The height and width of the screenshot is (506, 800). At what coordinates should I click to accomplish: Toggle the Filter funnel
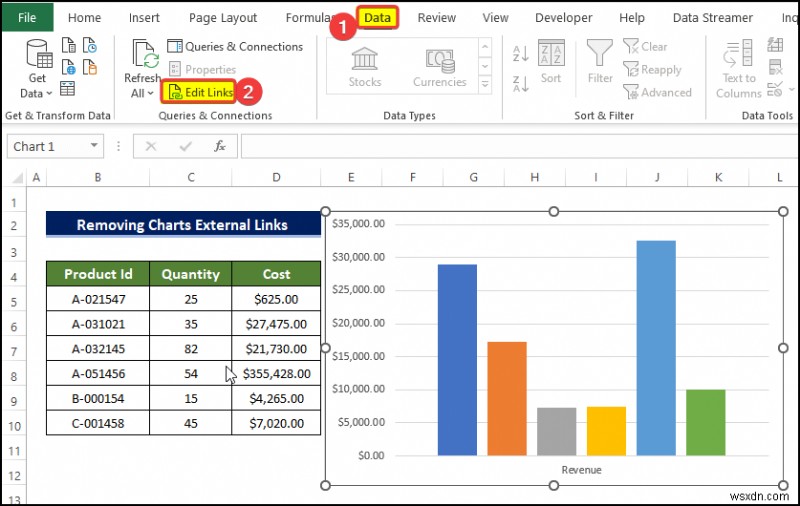pyautogui.click(x=599, y=62)
